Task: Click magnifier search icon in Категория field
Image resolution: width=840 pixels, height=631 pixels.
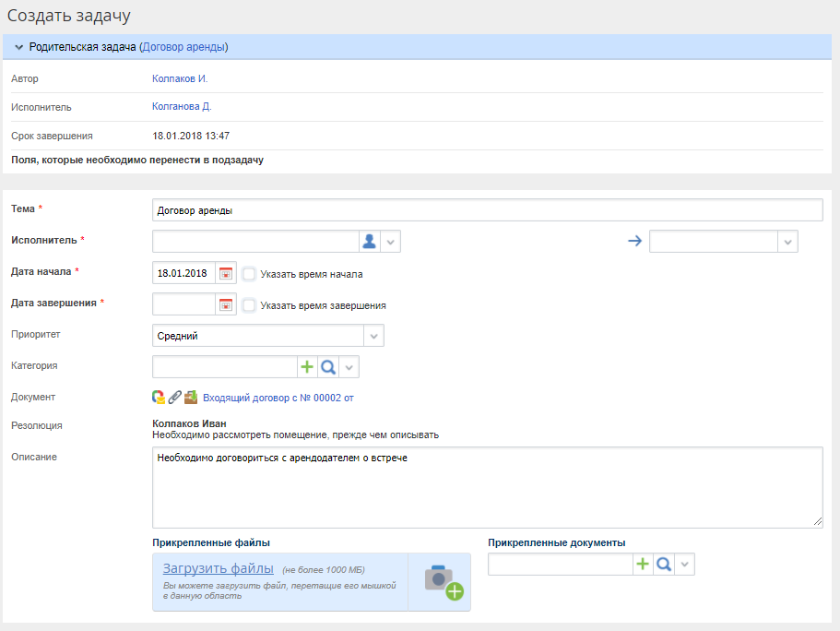Action: pos(327,367)
